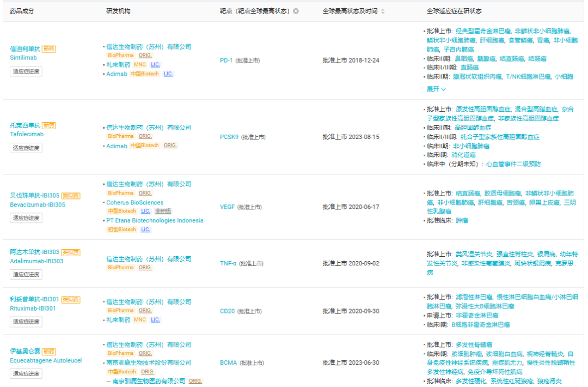Open 托莱西单抗 drug link
This screenshot has width=588, height=387.
[x=24, y=125]
